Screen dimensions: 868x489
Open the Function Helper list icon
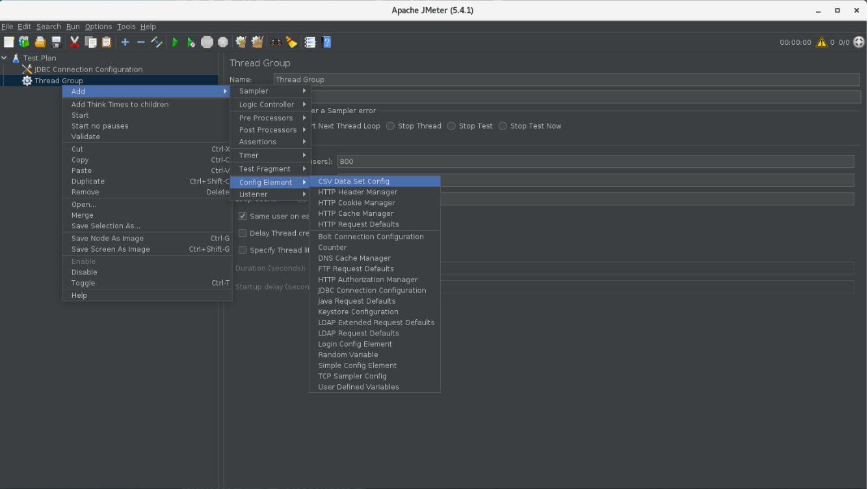point(310,42)
